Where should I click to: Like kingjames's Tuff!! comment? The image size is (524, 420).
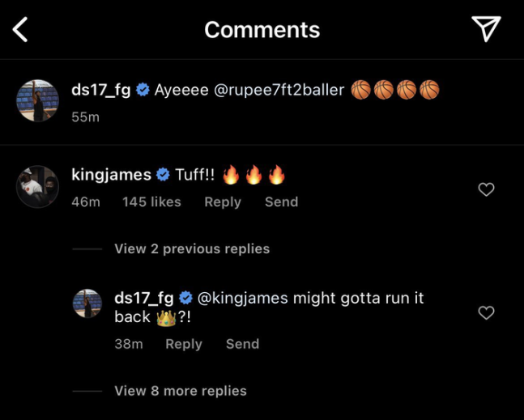pos(486,189)
